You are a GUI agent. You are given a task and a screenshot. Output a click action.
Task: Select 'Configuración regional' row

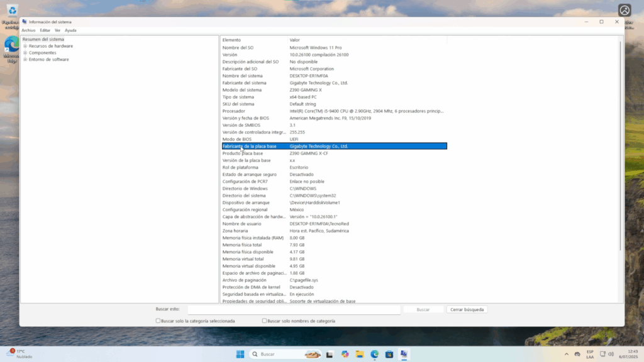coord(334,209)
